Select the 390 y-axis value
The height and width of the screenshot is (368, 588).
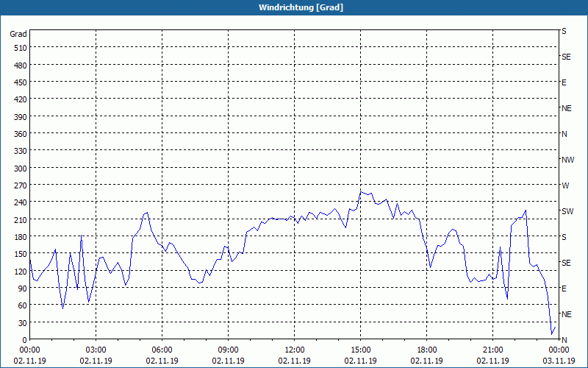tap(21, 117)
